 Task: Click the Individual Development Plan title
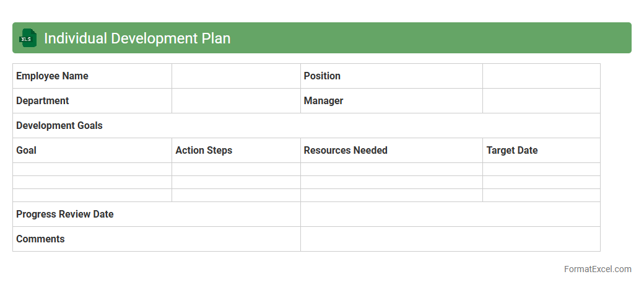(x=137, y=38)
